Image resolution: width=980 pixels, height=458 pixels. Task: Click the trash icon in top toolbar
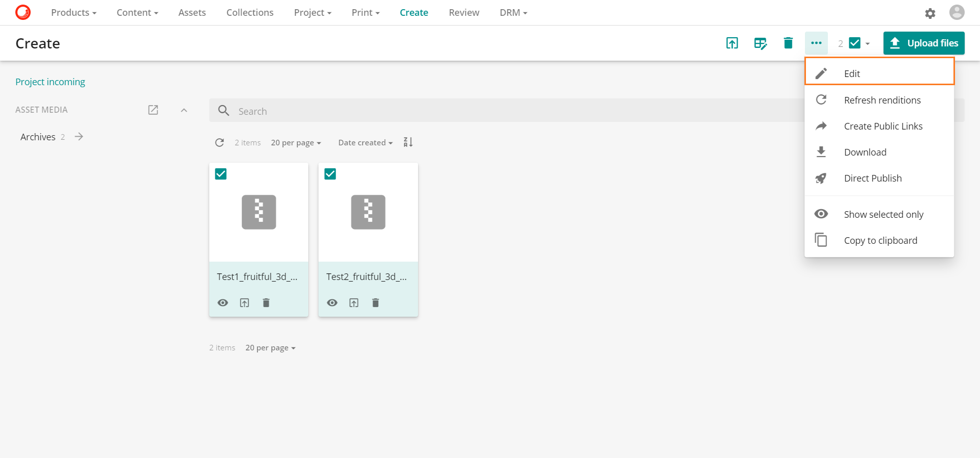[x=788, y=43]
